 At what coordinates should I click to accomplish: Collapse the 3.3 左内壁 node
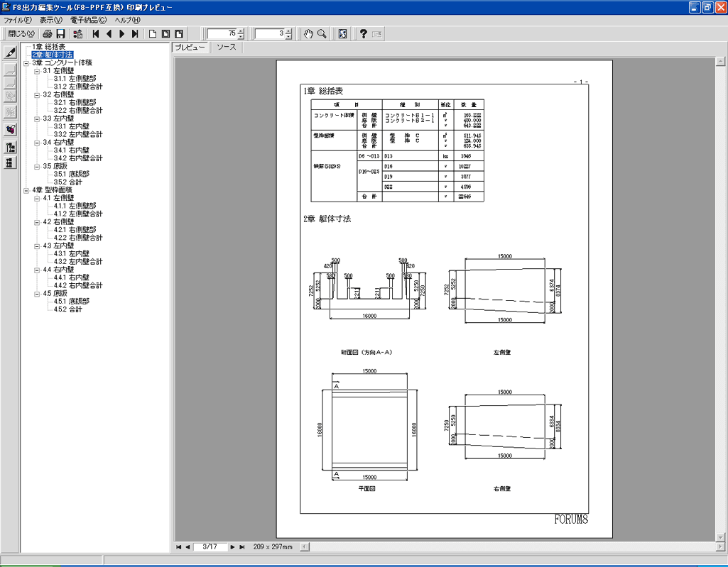[x=37, y=119]
